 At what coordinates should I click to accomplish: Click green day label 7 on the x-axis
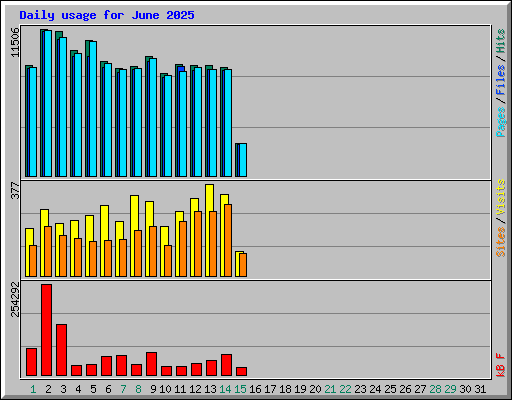tap(123, 389)
